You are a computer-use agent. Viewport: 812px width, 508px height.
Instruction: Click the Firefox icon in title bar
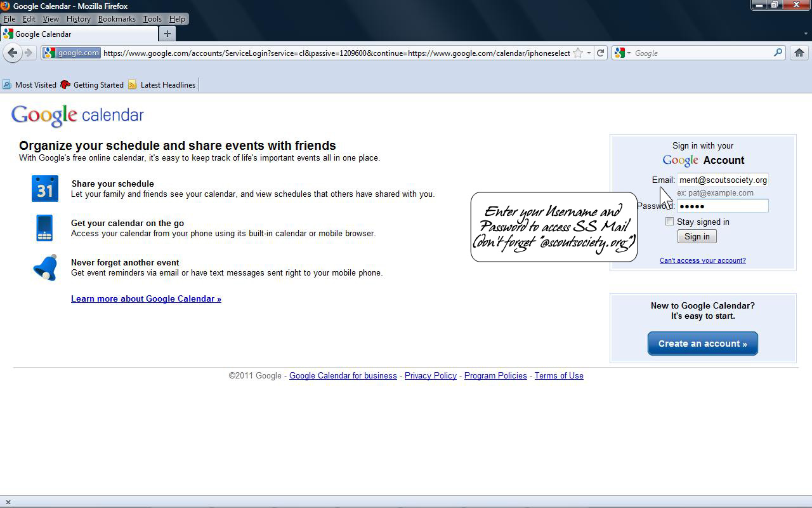coord(5,6)
